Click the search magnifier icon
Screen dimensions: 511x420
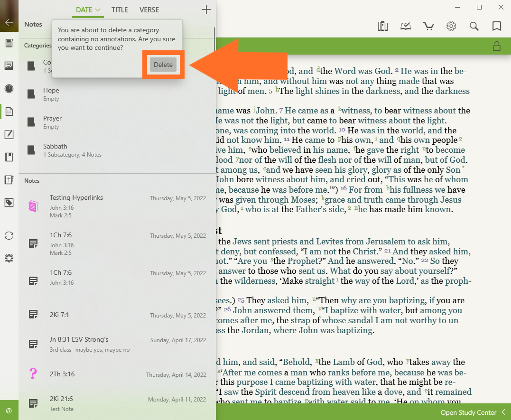click(x=474, y=26)
